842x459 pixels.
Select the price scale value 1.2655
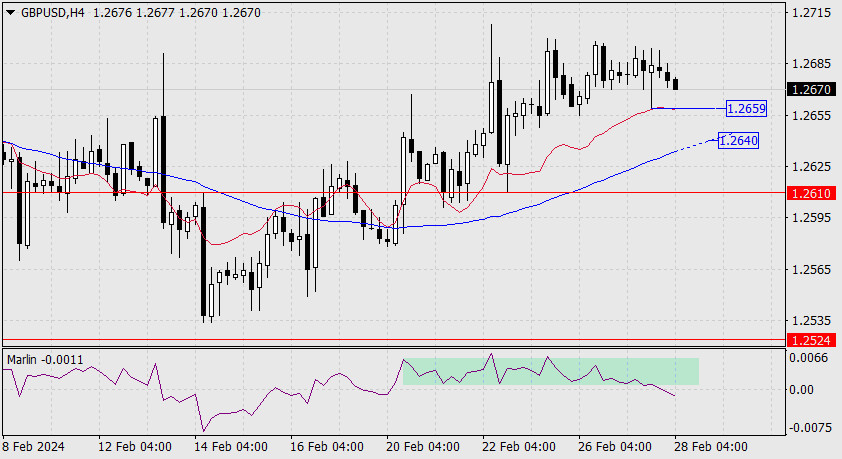(811, 115)
